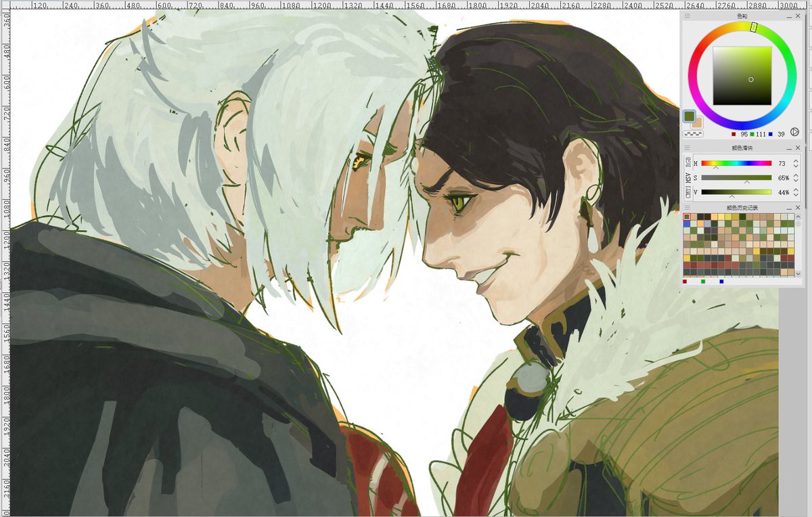Open the 色轮 color wheel panel menu

click(687, 15)
